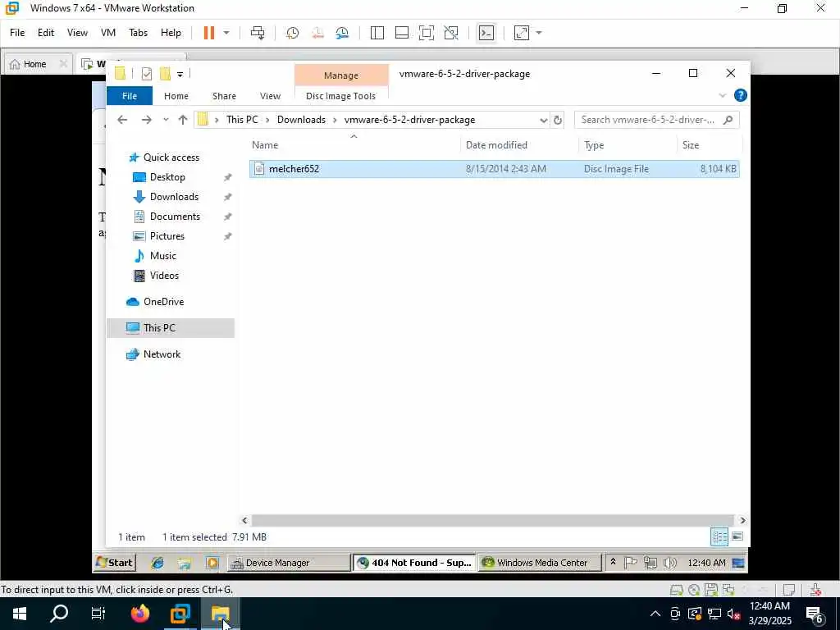Open the power options dropdown beside pause

pyautogui.click(x=226, y=33)
